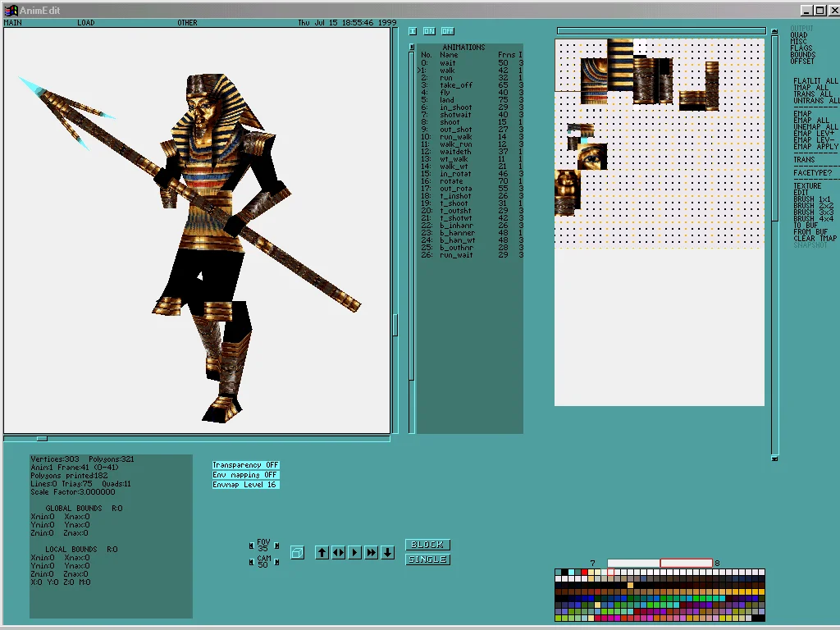Click the pharaoh face texture tile
This screenshot has height=630, width=840.
568,193
